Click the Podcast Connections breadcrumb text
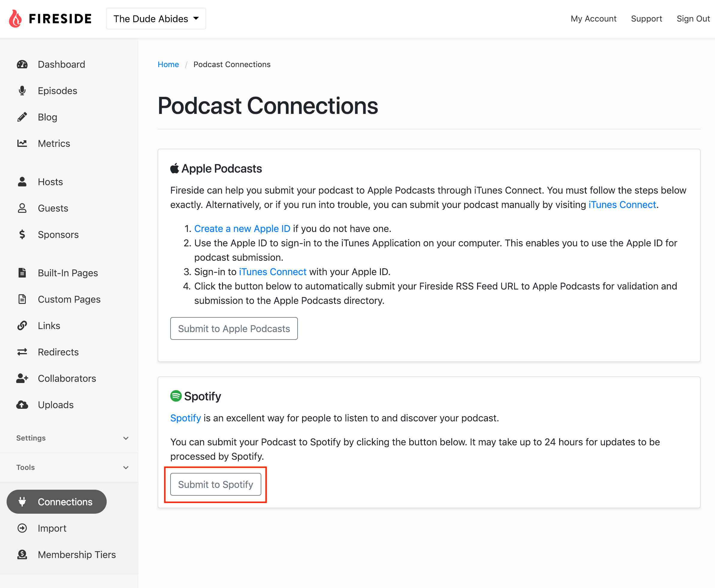The image size is (715, 588). 232,64
